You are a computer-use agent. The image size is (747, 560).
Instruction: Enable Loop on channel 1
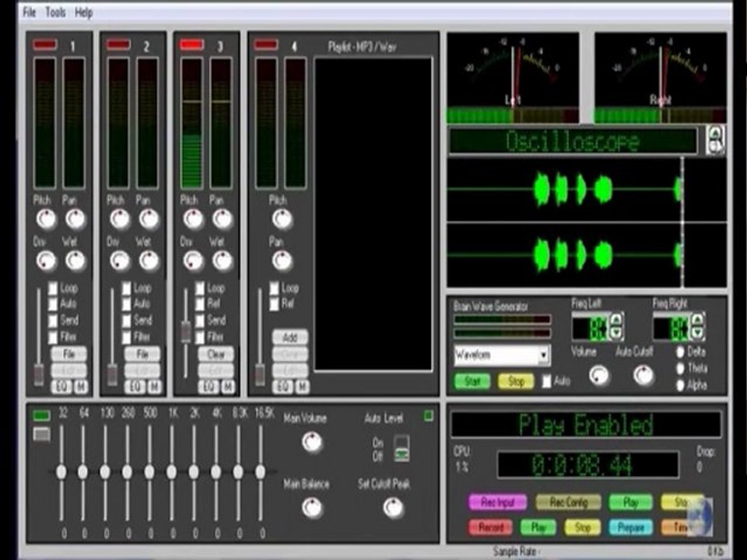pos(53,288)
